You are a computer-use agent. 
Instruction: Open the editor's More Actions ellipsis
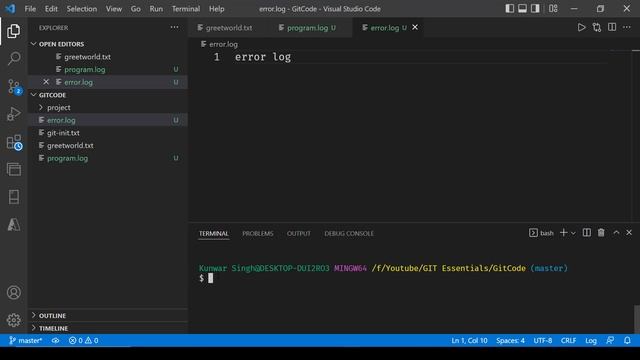627,27
